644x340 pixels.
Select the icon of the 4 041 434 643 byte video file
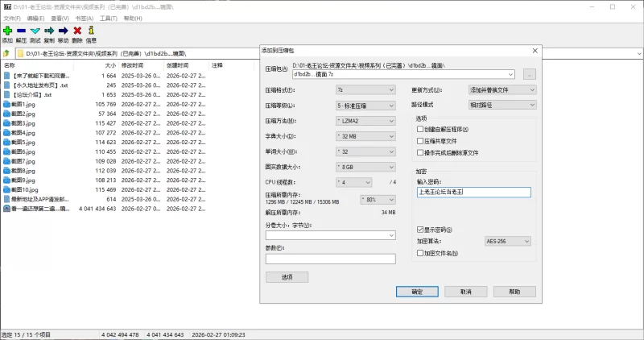[6, 209]
